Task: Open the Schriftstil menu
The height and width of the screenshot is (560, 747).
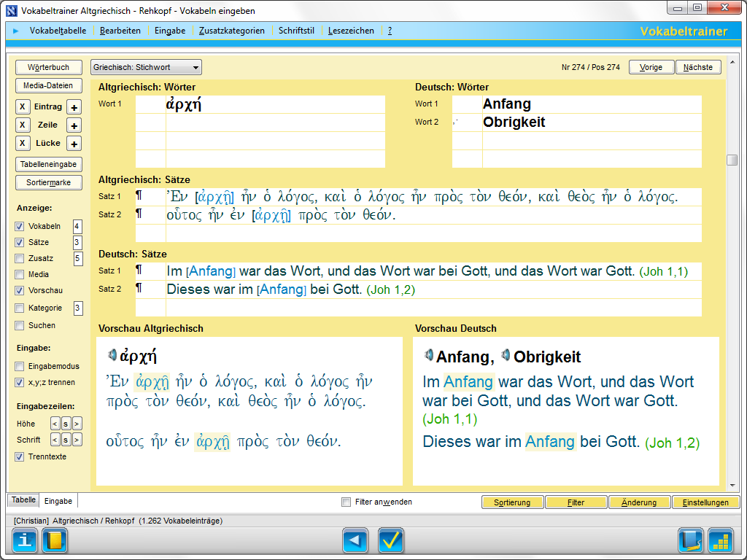Action: tap(296, 31)
